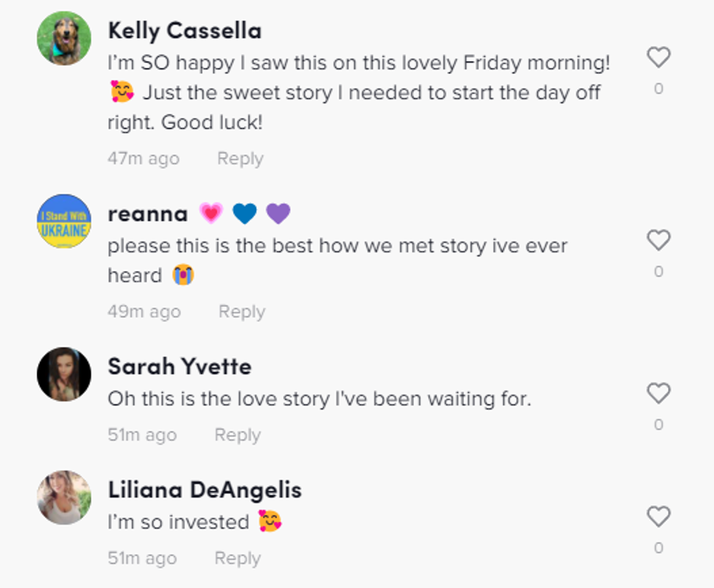This screenshot has width=714, height=588.
Task: Go to reanna's profile via username
Action: [148, 213]
